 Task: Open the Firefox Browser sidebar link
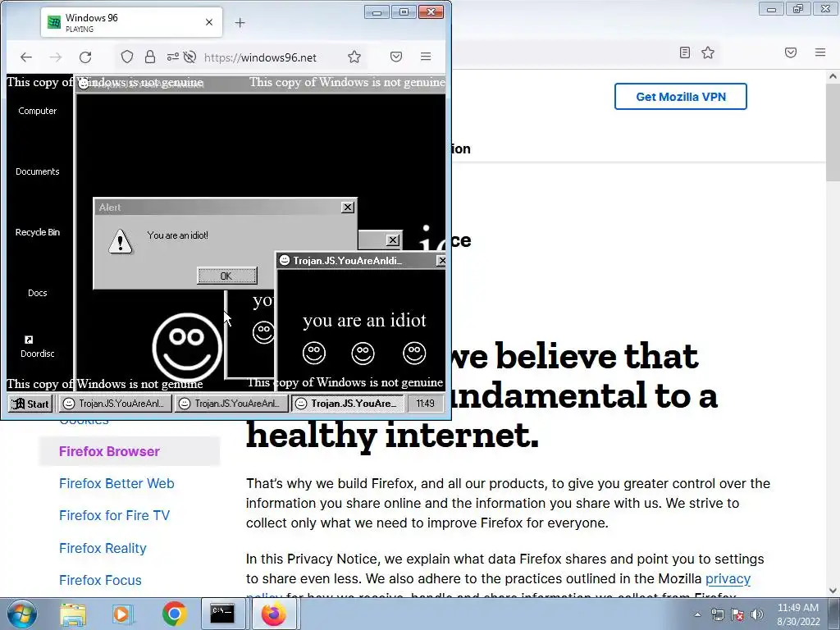click(109, 451)
